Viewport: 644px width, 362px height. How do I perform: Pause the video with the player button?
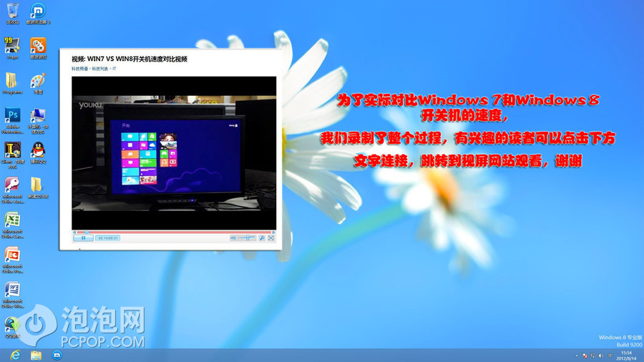83,238
